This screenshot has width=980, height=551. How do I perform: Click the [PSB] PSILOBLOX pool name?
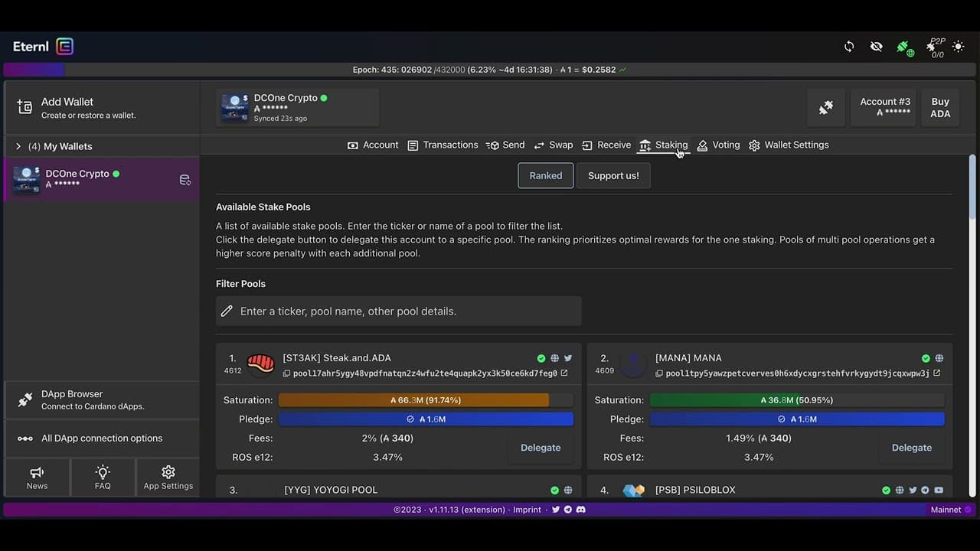tap(695, 490)
